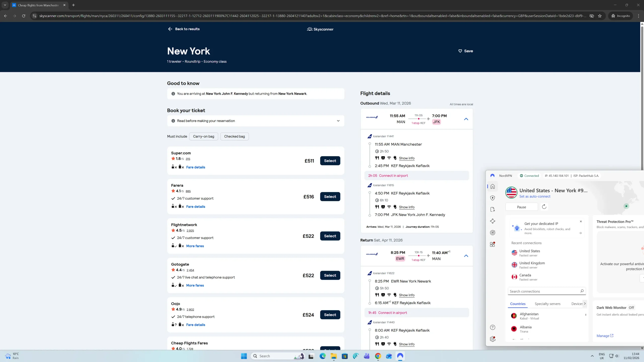
Task: Collapse the outbound flight details chevron
Action: pyautogui.click(x=466, y=119)
